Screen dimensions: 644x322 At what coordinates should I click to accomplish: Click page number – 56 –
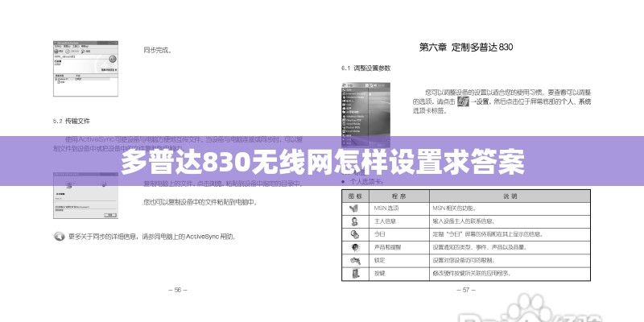click(x=178, y=290)
